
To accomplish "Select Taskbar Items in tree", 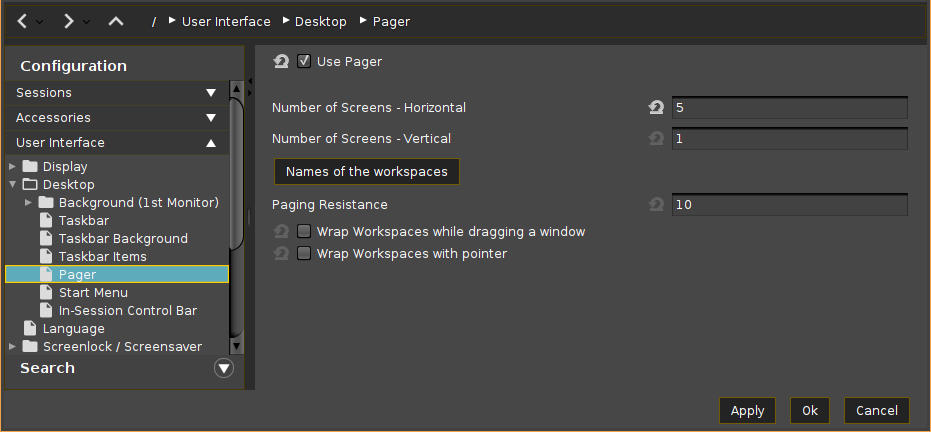I will click(102, 257).
